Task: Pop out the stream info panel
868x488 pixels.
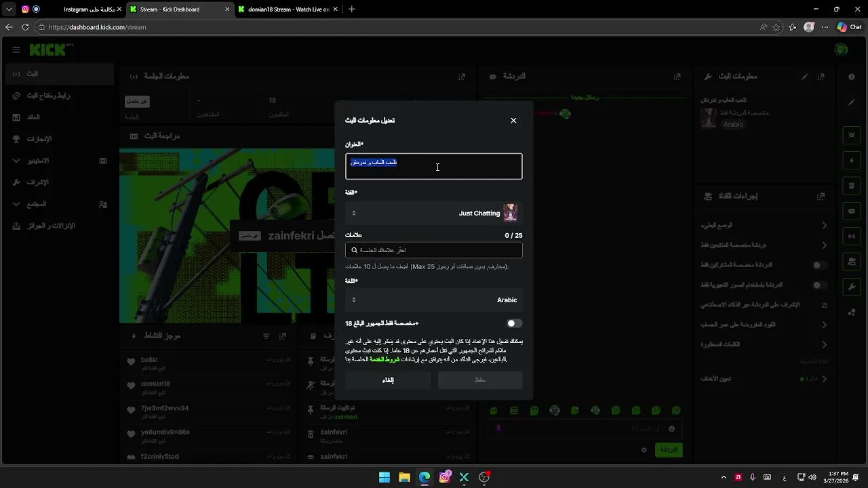Action: [x=821, y=77]
